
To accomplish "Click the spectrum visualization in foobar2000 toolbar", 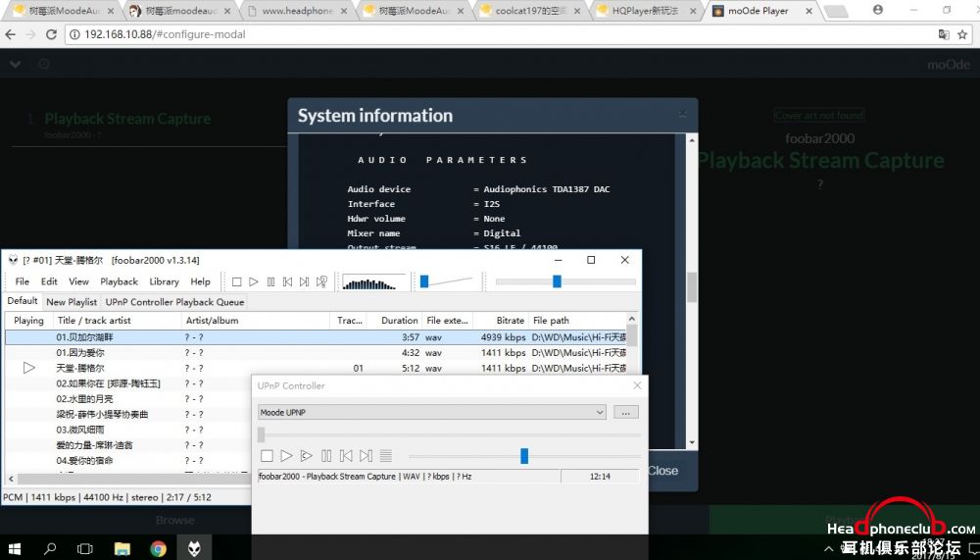I will [x=373, y=282].
